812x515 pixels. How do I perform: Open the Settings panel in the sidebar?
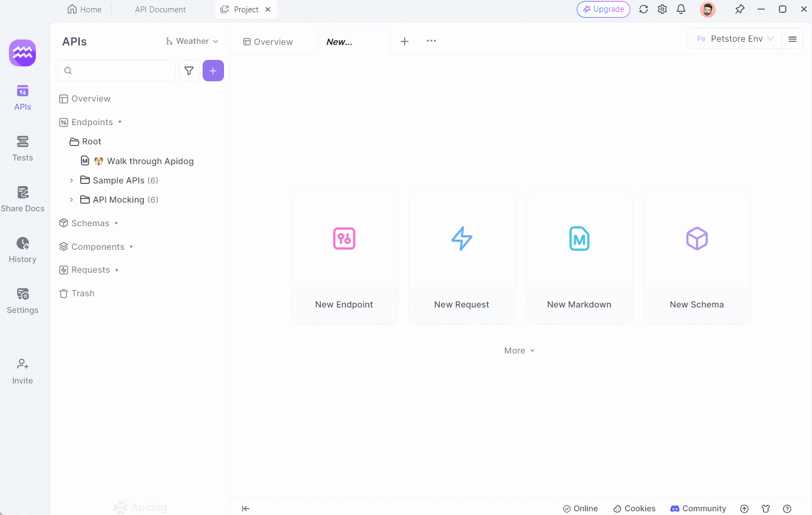pyautogui.click(x=22, y=301)
